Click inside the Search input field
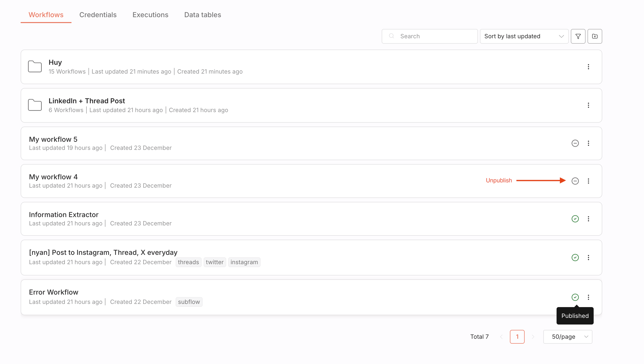The width and height of the screenshot is (644, 364). click(431, 36)
